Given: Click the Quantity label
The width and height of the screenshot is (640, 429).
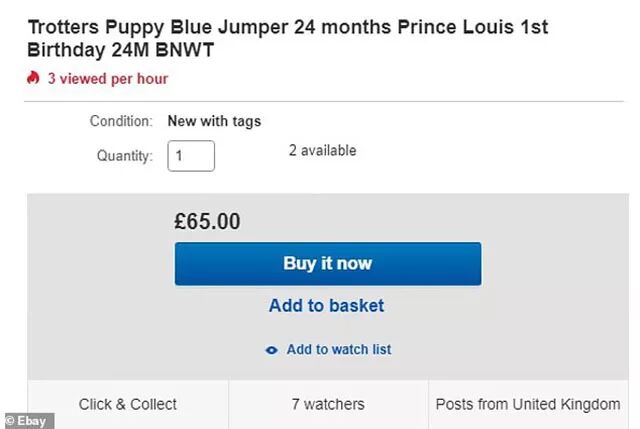Looking at the screenshot, I should (x=125, y=156).
